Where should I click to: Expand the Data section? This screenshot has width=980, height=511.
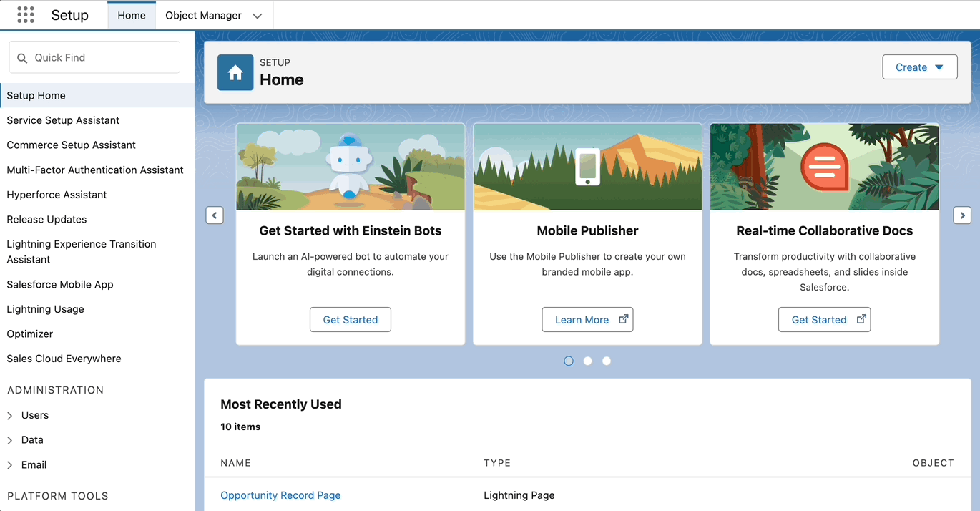(x=10, y=440)
